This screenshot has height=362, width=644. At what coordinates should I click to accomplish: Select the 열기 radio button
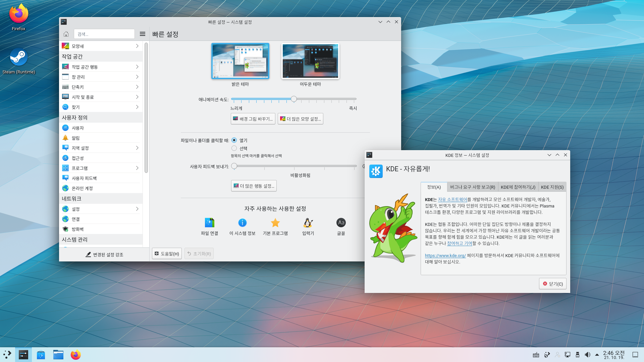(234, 140)
